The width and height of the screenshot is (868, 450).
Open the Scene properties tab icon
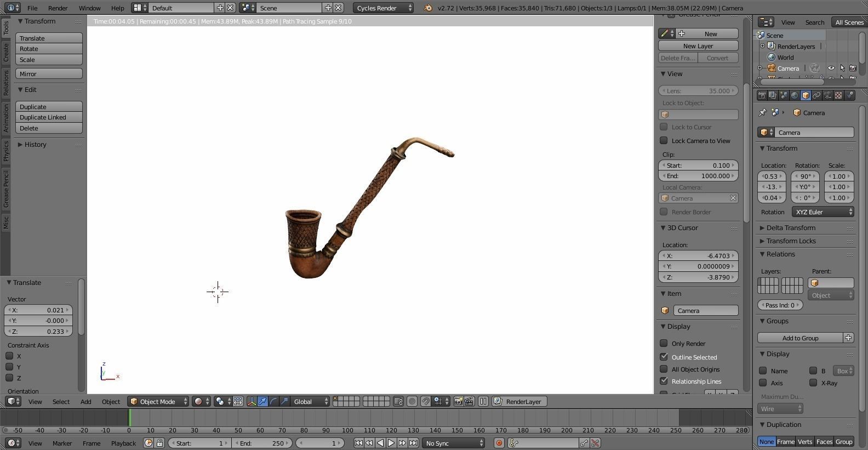pyautogui.click(x=784, y=95)
